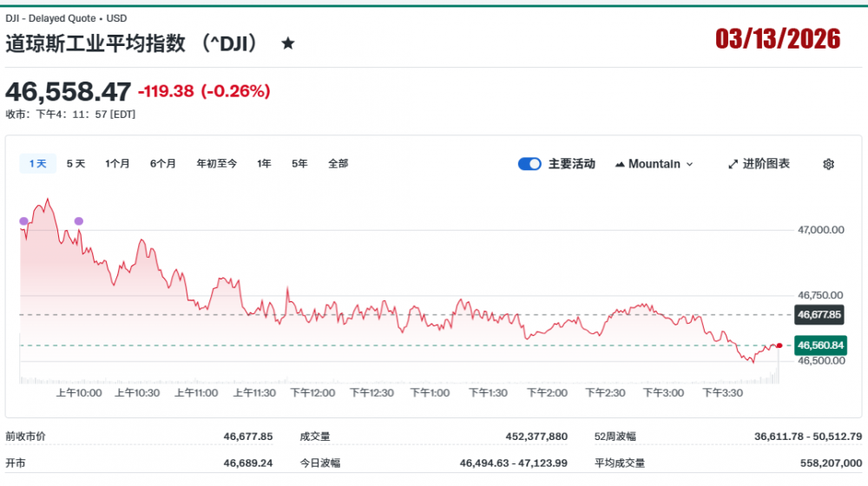Click the star icon to follow ^DJI
This screenshot has width=868, height=486.
288,43
